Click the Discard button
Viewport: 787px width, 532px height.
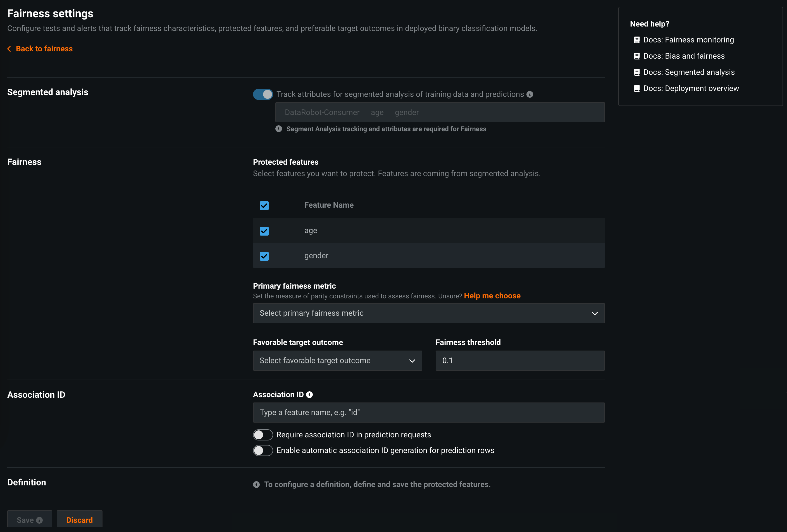click(79, 520)
